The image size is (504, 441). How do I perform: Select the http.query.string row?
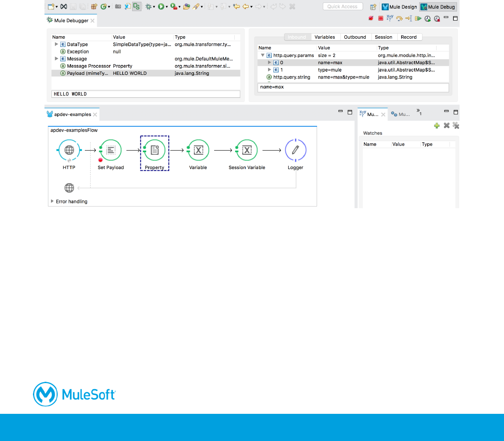pyautogui.click(x=353, y=77)
